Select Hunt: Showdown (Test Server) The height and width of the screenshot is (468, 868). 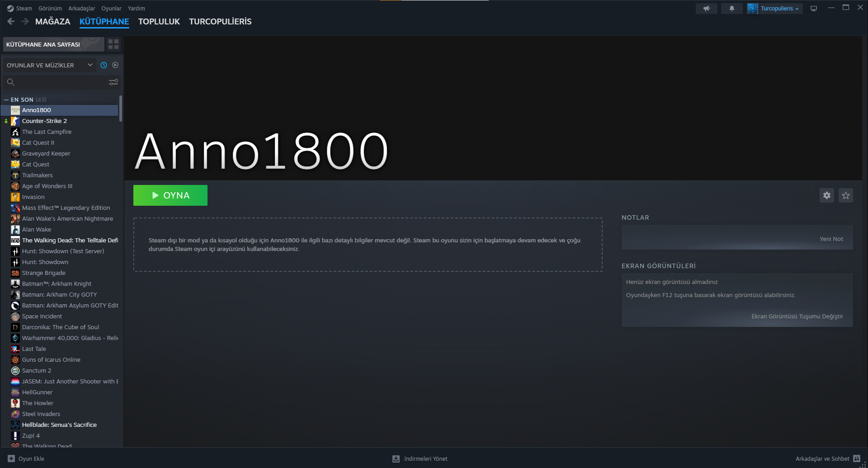(x=59, y=251)
